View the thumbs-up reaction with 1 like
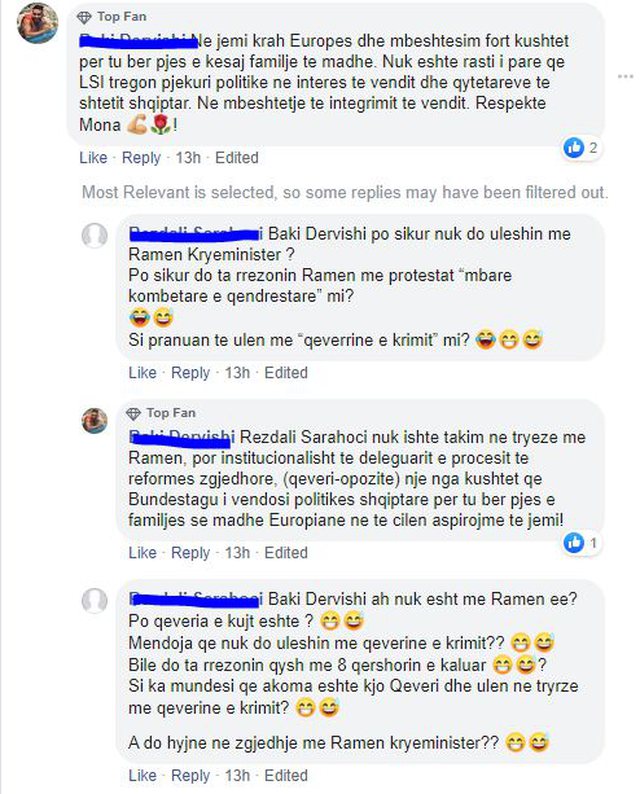Viewport: 640px width, 794px height. click(x=574, y=543)
